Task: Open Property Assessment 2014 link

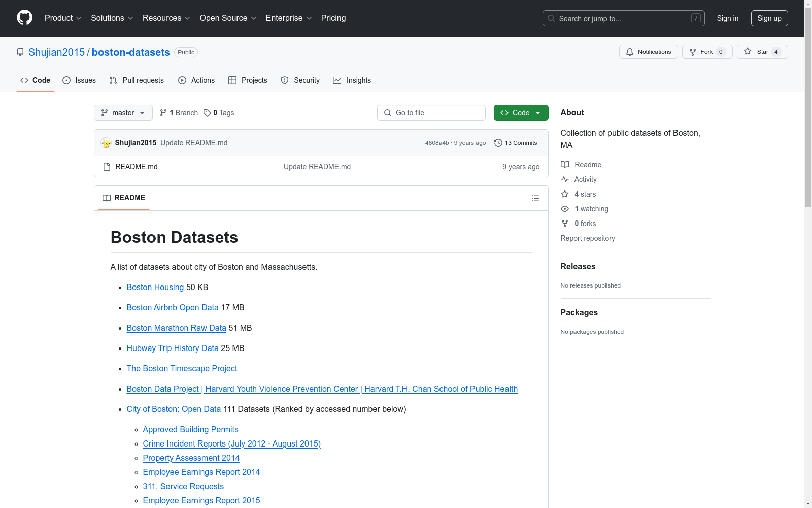Action: click(191, 458)
